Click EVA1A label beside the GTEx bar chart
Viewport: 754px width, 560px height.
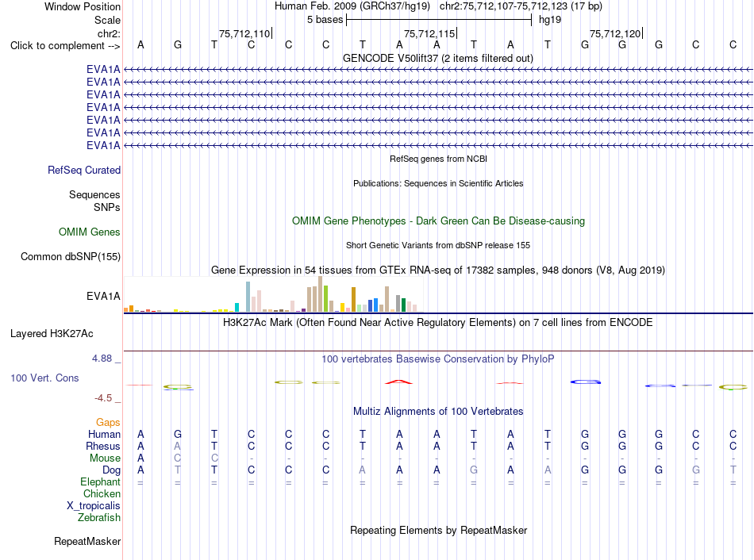tap(103, 296)
